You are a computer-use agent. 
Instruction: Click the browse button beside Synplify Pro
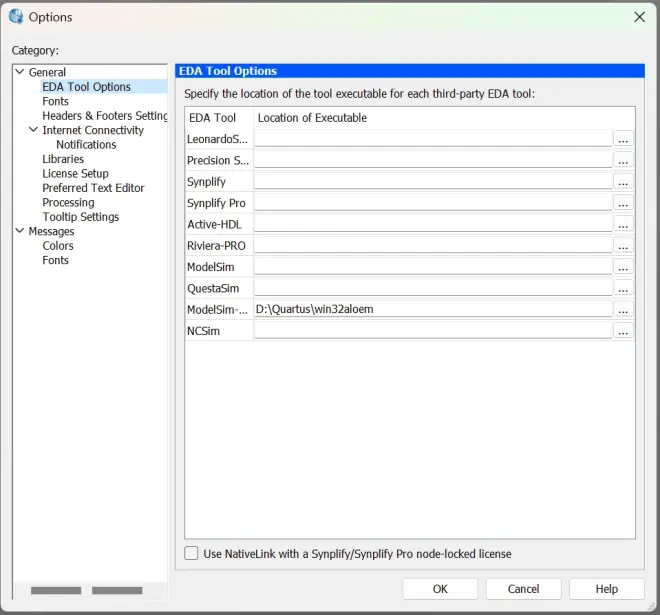click(623, 203)
